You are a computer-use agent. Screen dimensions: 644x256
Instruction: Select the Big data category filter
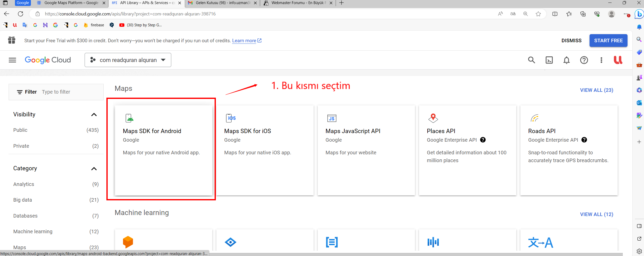(56, 200)
